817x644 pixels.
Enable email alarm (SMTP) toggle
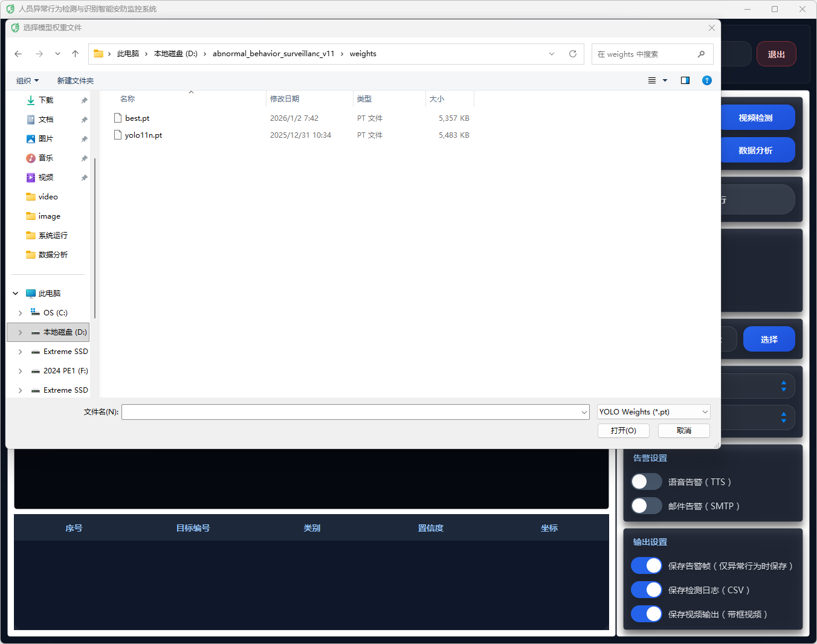646,506
